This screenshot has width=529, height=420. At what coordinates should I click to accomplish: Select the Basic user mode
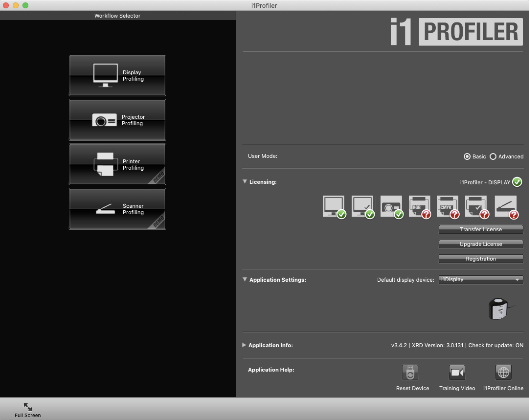pos(467,156)
